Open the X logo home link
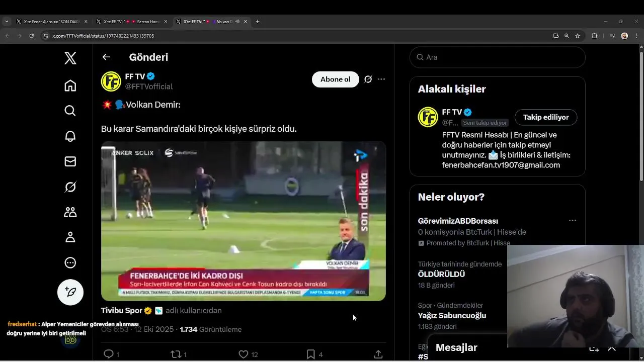This screenshot has width=644, height=362. (70, 58)
